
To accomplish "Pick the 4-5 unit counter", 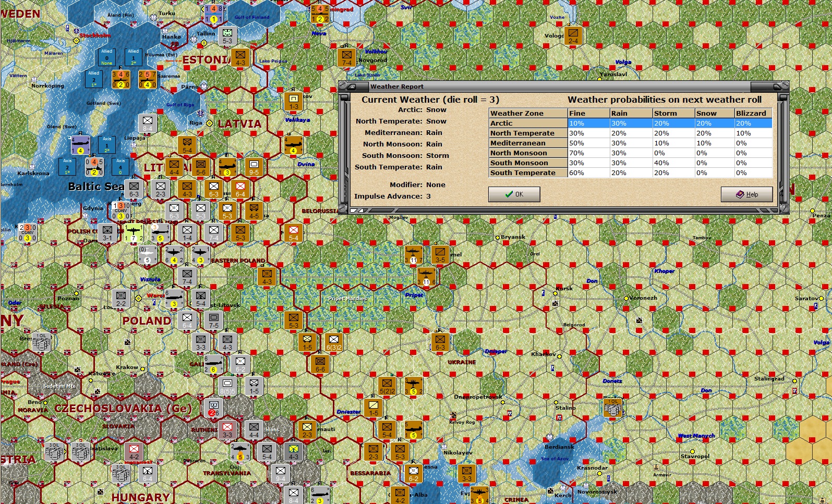I will 254,211.
